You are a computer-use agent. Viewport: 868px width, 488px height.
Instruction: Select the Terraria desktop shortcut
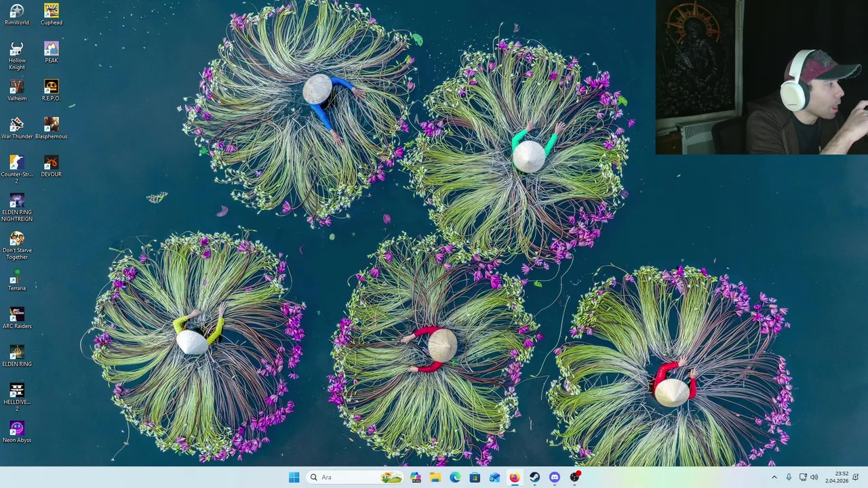click(17, 280)
